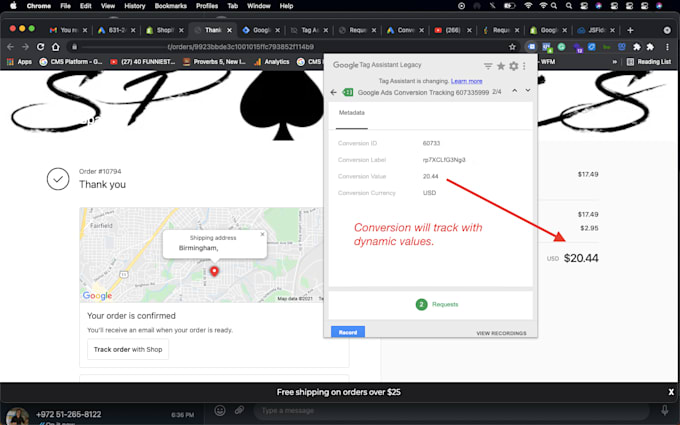680x425 pixels.
Task: Select the Metadata tab
Action: [x=352, y=113]
